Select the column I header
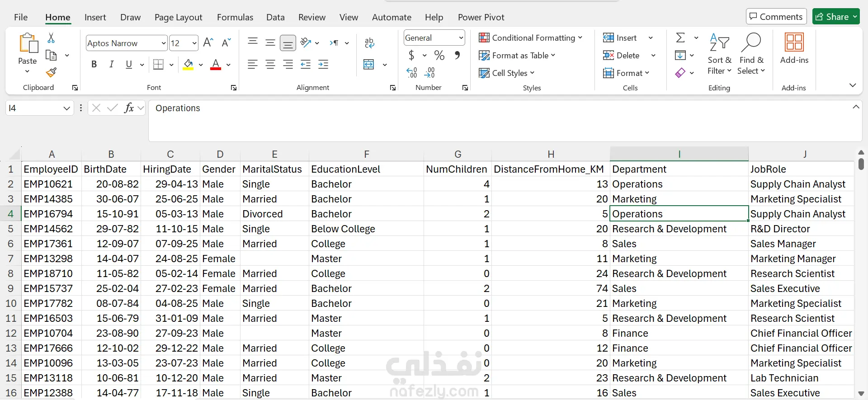 point(679,154)
